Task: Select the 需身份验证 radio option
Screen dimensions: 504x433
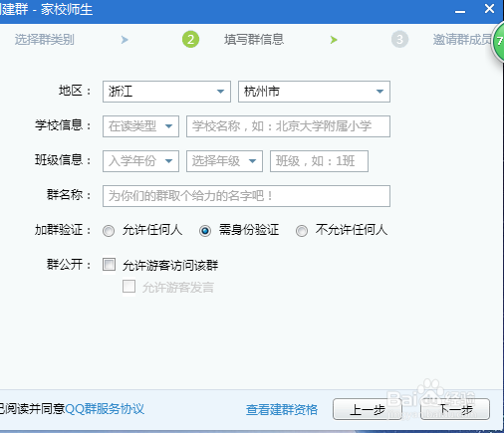Action: click(x=205, y=231)
